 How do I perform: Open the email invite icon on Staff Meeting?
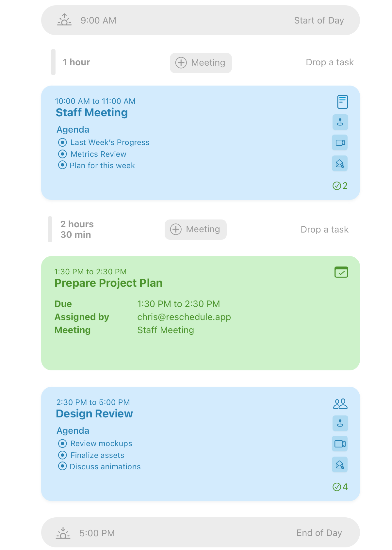point(340,163)
